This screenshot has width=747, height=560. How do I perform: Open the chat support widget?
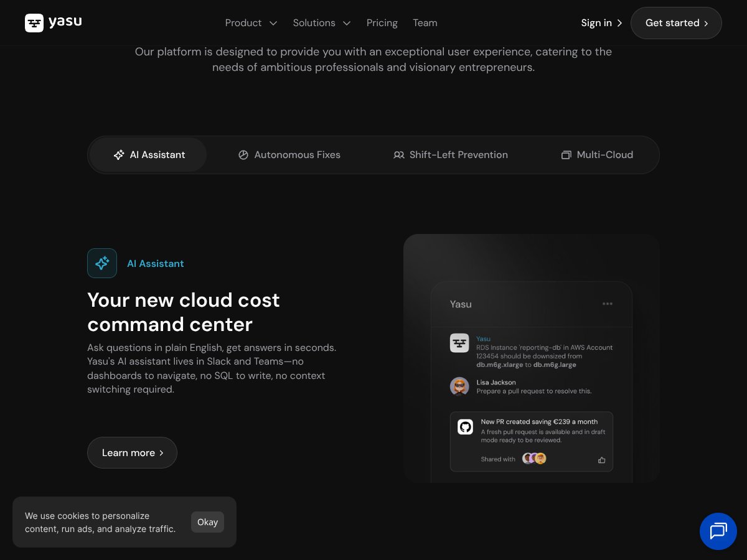click(x=718, y=531)
